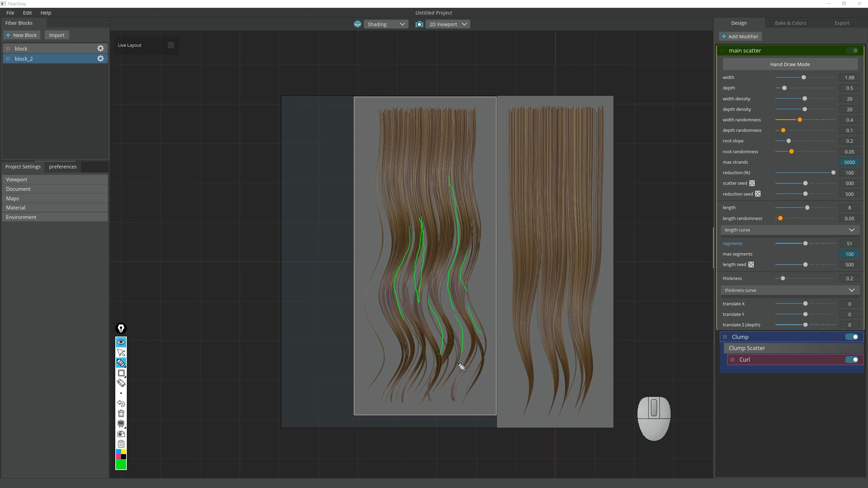This screenshot has height=488, width=868.
Task: Open the Edit menu
Action: click(x=27, y=13)
